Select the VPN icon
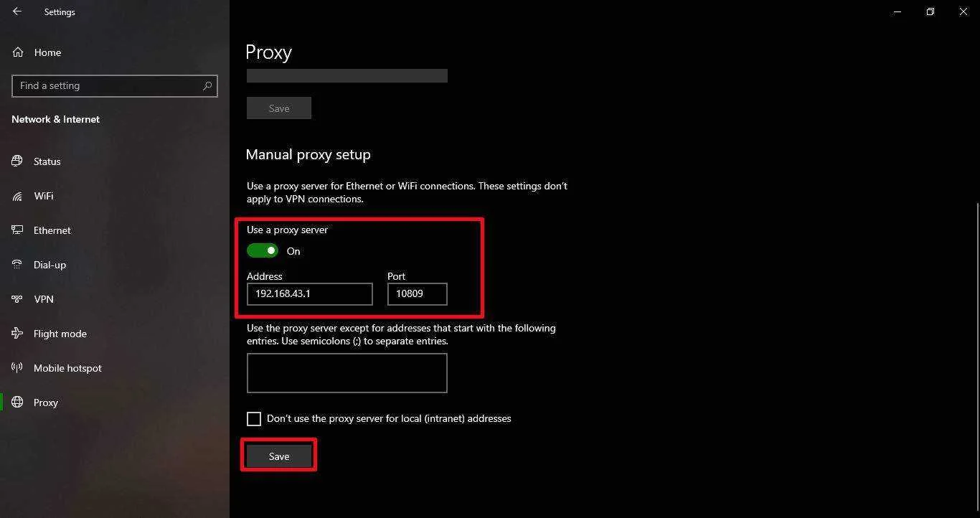The image size is (980, 518). click(x=18, y=299)
